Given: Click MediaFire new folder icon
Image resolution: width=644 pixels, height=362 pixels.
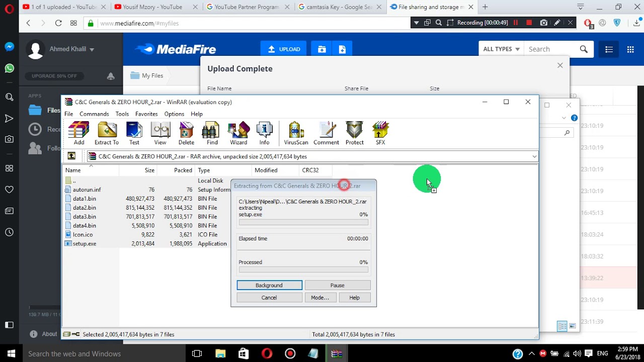Looking at the screenshot, I should click(x=322, y=49).
